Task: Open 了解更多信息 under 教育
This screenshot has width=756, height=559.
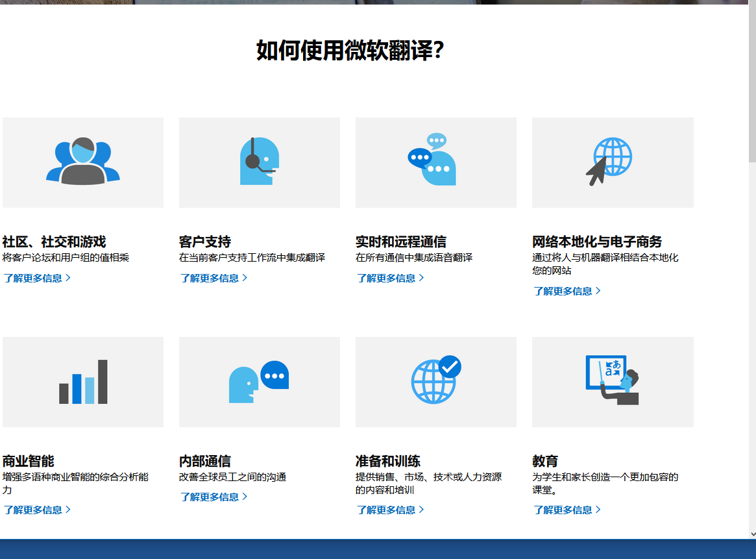Action: click(x=567, y=510)
